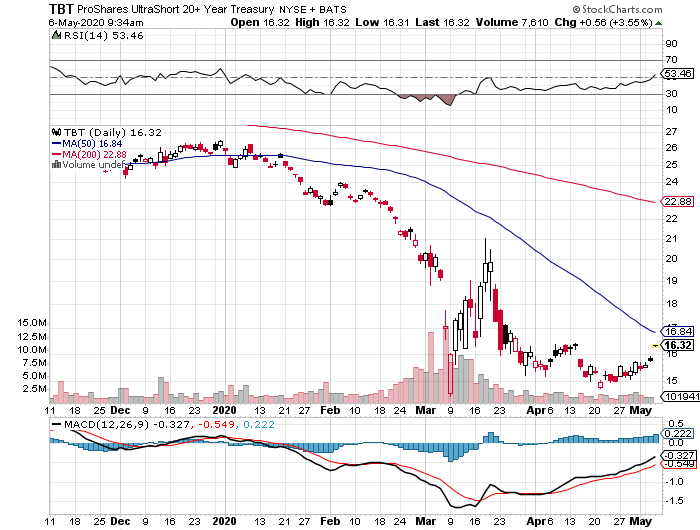Viewport: 700px width, 530px height.
Task: Click the TBT ticker symbol in header
Action: coord(64,7)
